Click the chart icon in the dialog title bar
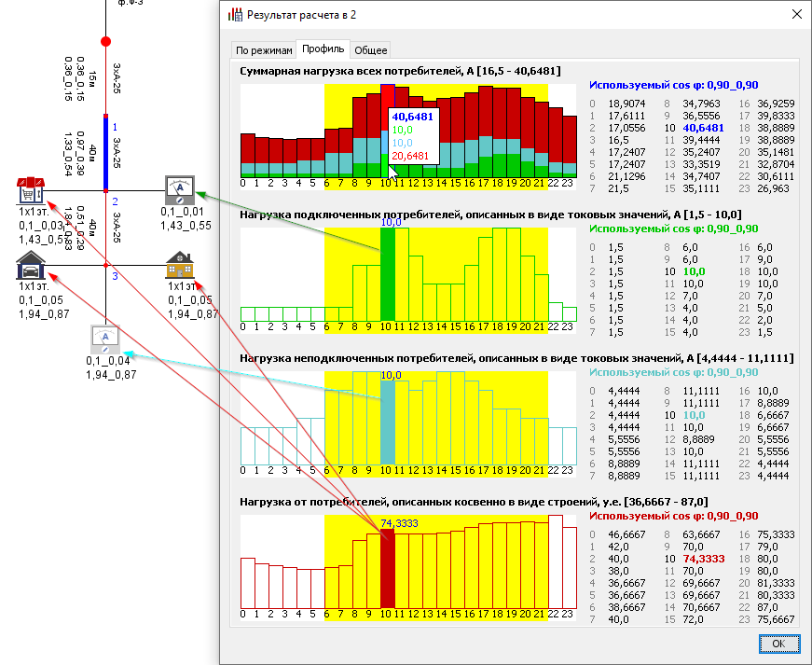Screen dimensions: 812x665 [x=235, y=15]
